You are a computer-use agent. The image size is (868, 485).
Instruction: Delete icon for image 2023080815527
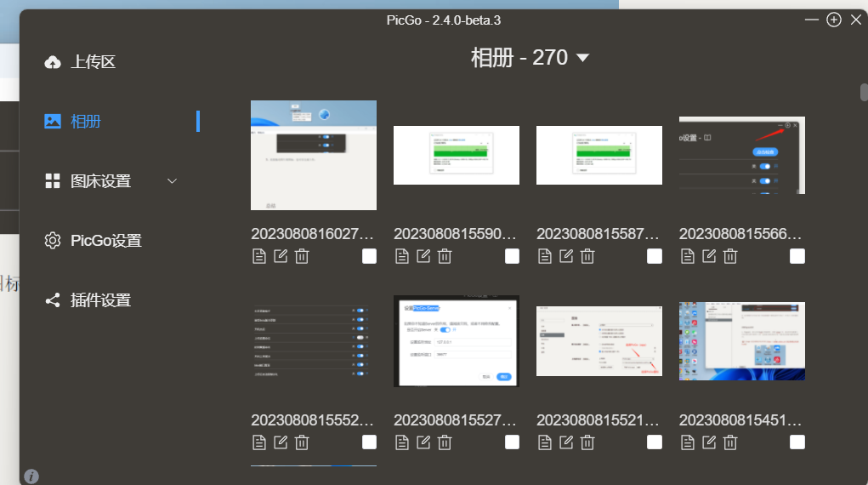coord(445,442)
